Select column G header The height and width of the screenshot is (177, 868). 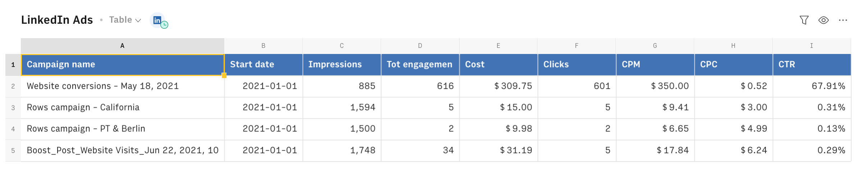coord(655,46)
